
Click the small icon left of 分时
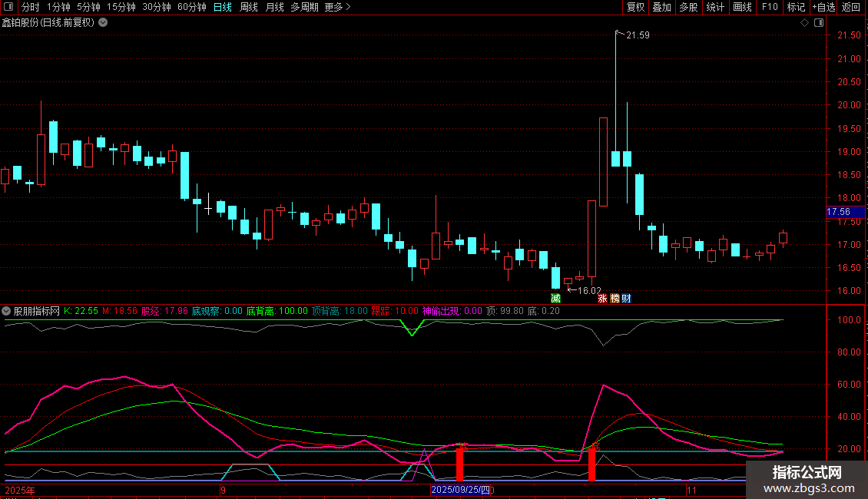8,7
